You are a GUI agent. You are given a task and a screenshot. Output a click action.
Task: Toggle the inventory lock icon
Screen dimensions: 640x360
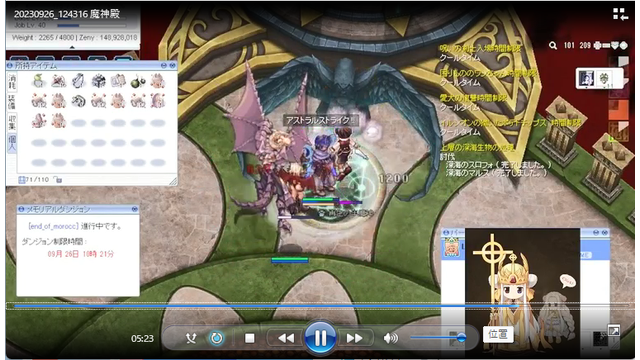click(x=58, y=180)
